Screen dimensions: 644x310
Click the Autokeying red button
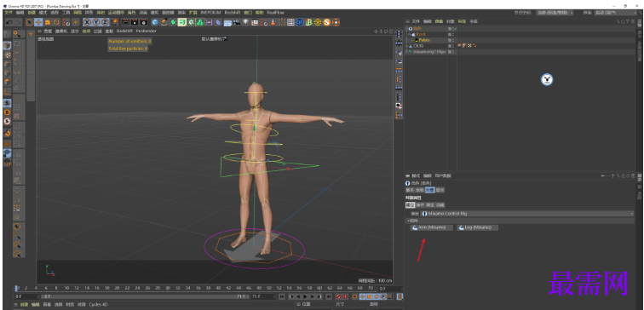tap(346, 296)
